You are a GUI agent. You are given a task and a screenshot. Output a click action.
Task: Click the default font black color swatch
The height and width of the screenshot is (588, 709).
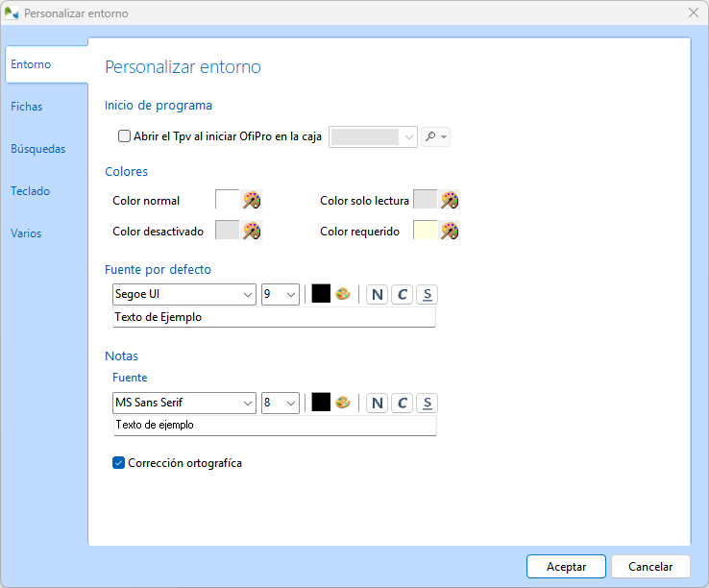coord(321,294)
